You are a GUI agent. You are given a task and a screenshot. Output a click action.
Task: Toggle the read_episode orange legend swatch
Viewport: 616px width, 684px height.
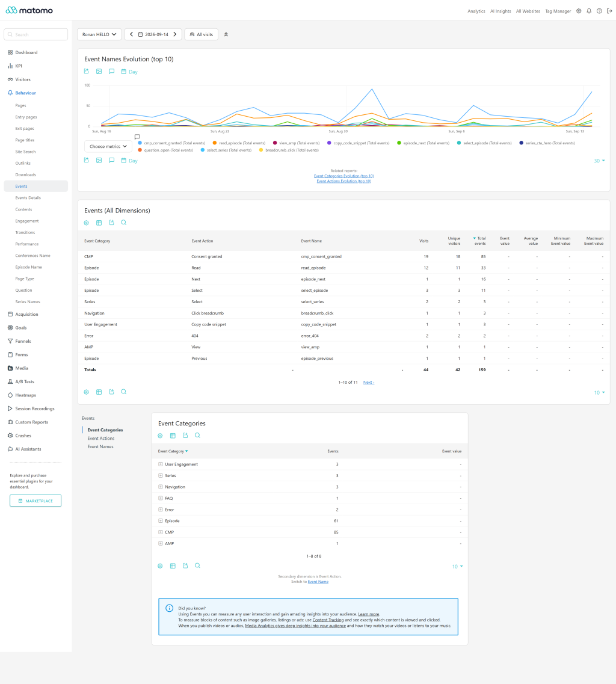(215, 143)
